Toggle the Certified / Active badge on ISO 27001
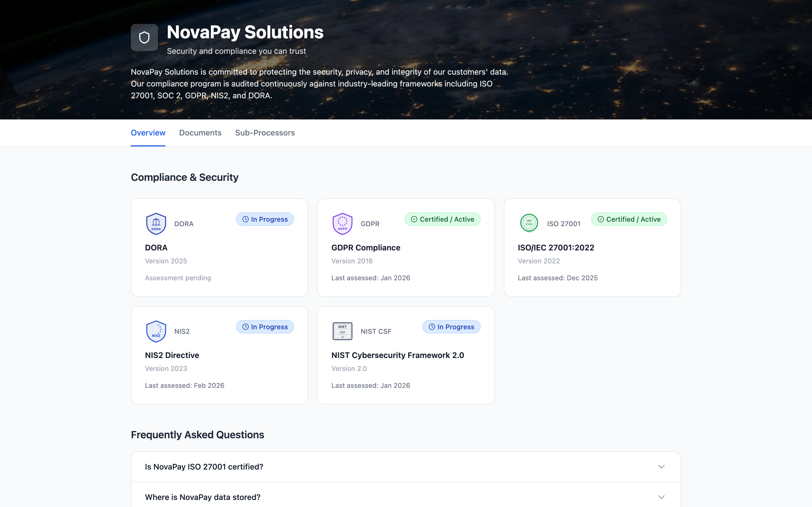 point(628,219)
